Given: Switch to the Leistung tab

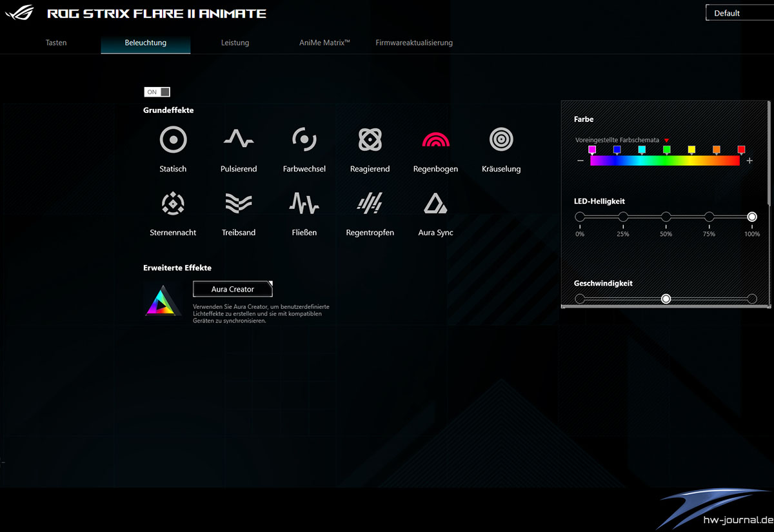Looking at the screenshot, I should pyautogui.click(x=235, y=43).
